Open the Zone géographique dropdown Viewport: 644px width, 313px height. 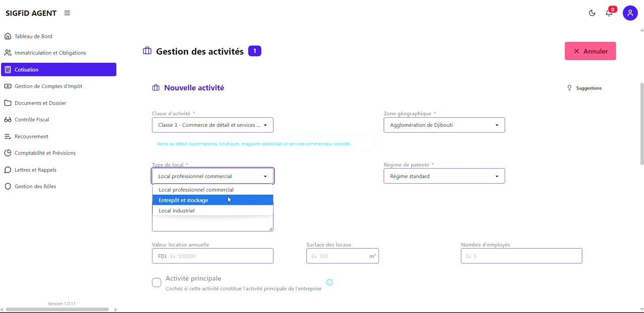pos(444,125)
